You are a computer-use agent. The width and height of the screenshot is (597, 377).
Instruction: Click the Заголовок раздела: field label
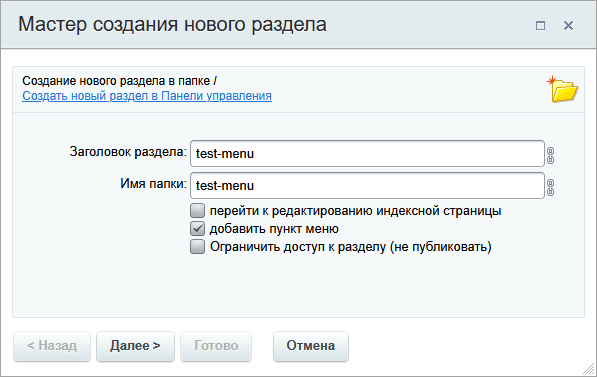[x=128, y=152]
